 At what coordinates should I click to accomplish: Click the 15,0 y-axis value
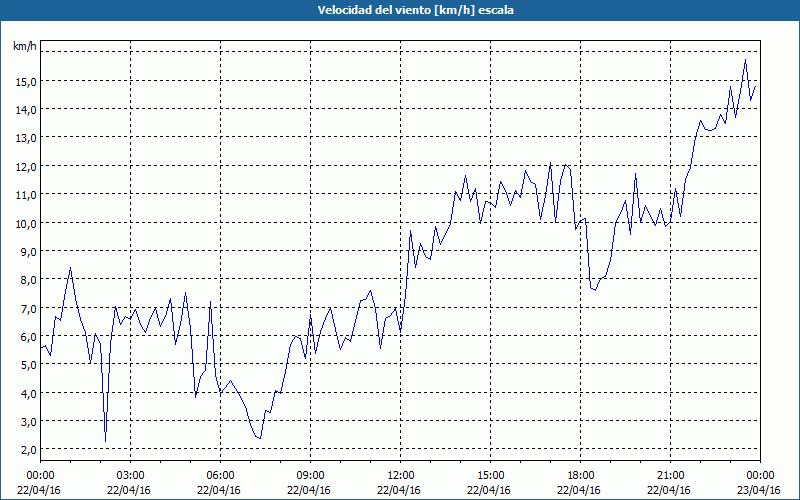(27, 81)
